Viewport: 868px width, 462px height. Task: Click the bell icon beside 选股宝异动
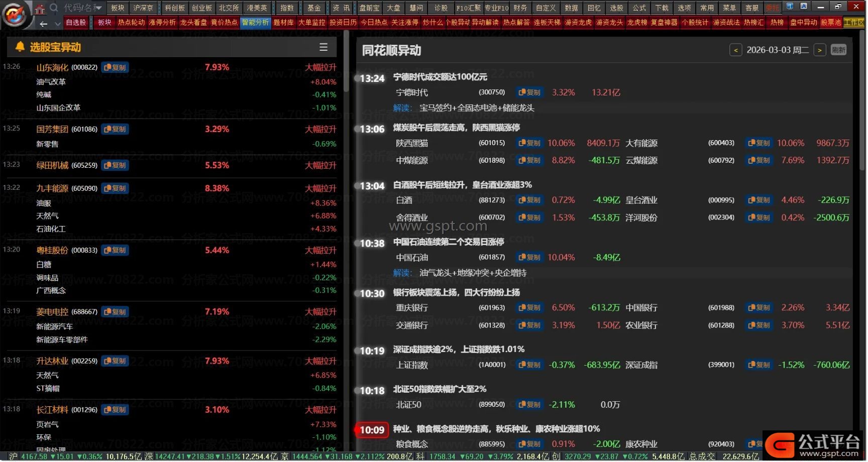(20, 47)
